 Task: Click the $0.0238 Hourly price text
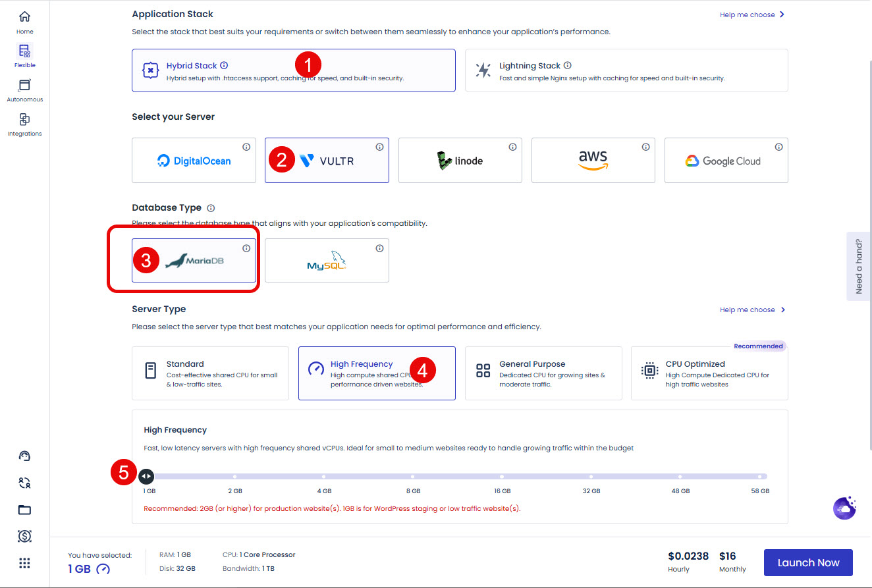[688, 562]
